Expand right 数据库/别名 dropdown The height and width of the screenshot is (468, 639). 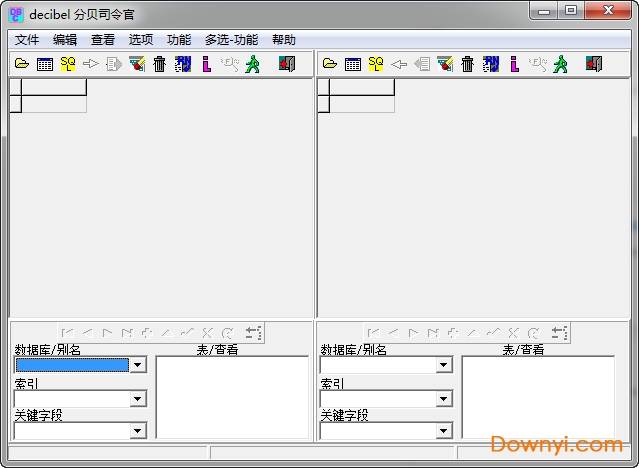(444, 365)
